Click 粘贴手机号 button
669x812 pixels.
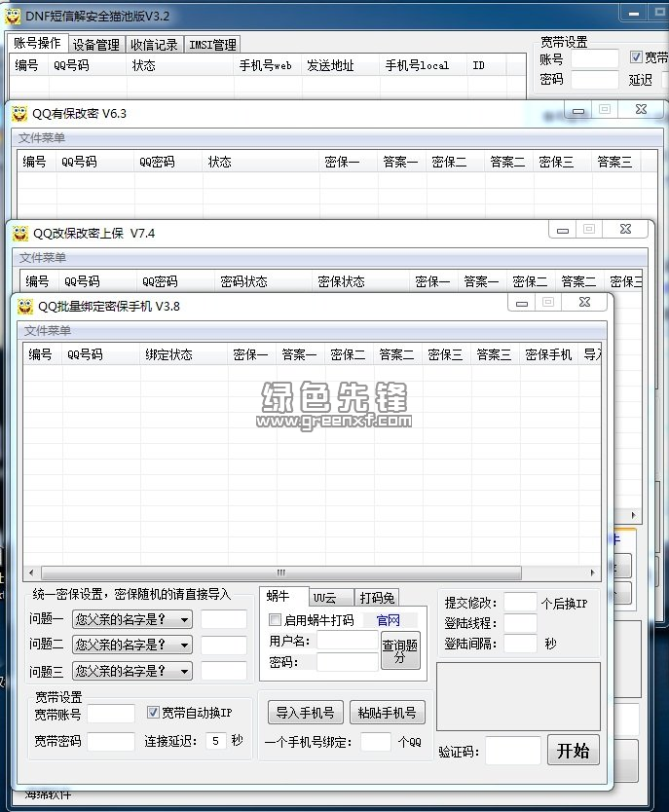pos(387,713)
